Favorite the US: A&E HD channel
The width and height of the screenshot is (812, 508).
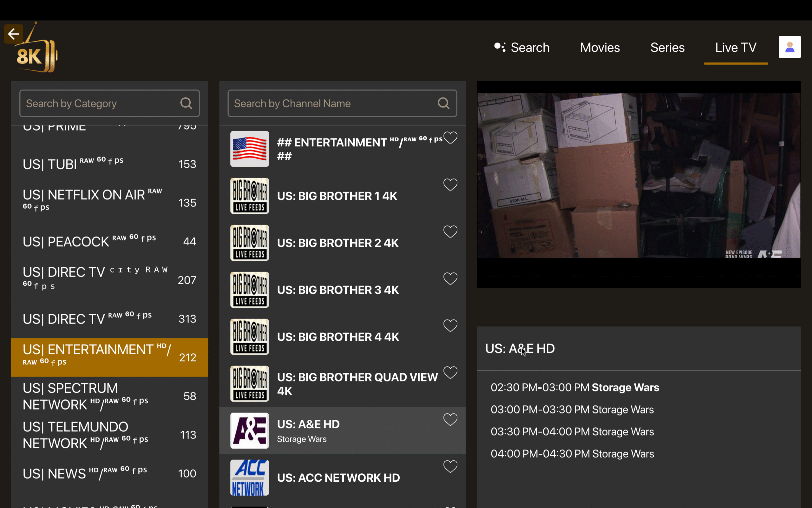click(x=450, y=420)
